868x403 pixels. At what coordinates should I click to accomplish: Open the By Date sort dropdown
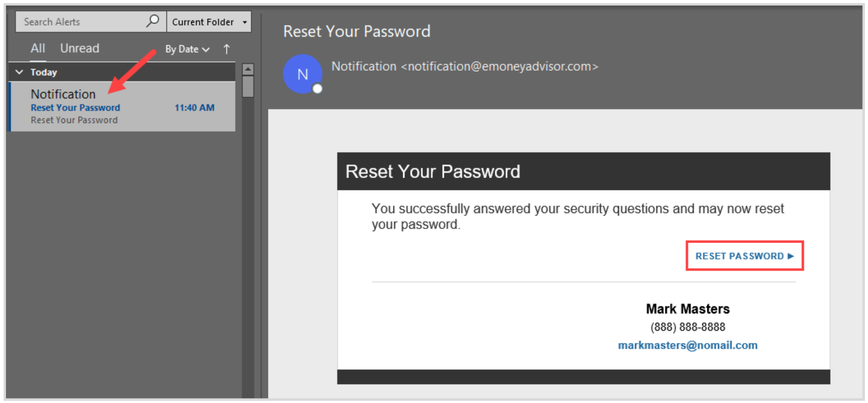(x=187, y=49)
